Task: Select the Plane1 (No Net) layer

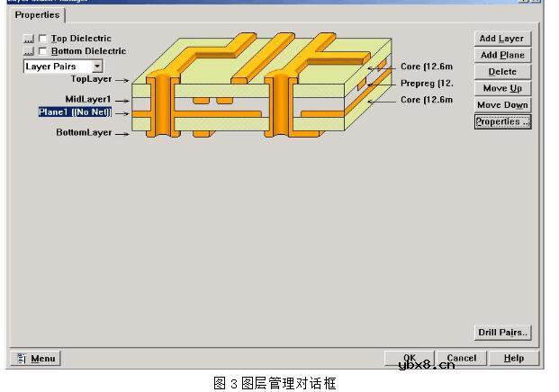Action: [x=75, y=112]
